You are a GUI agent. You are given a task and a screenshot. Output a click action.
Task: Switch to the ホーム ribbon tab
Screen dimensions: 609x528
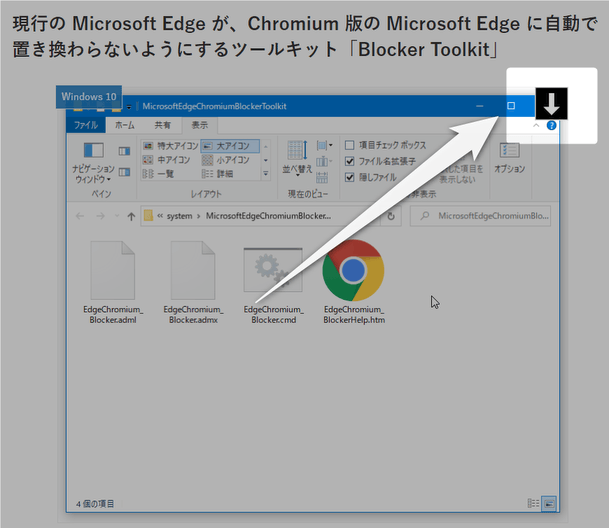click(x=125, y=125)
